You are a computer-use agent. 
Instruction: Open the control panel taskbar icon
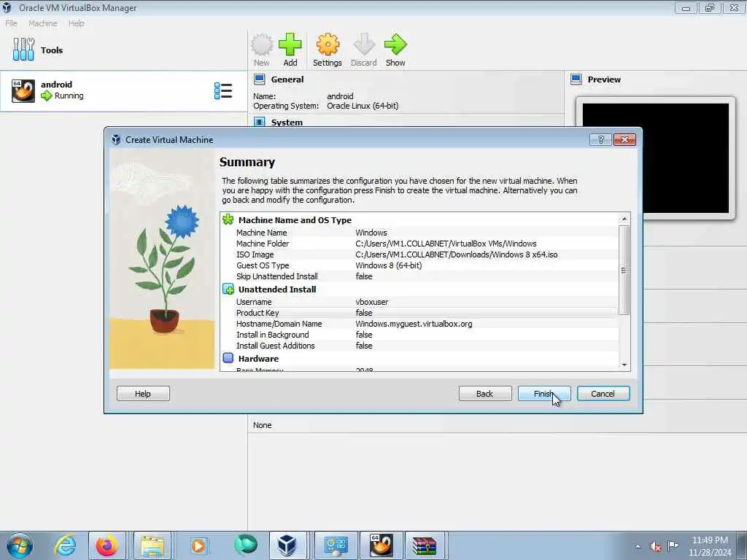click(x=336, y=545)
